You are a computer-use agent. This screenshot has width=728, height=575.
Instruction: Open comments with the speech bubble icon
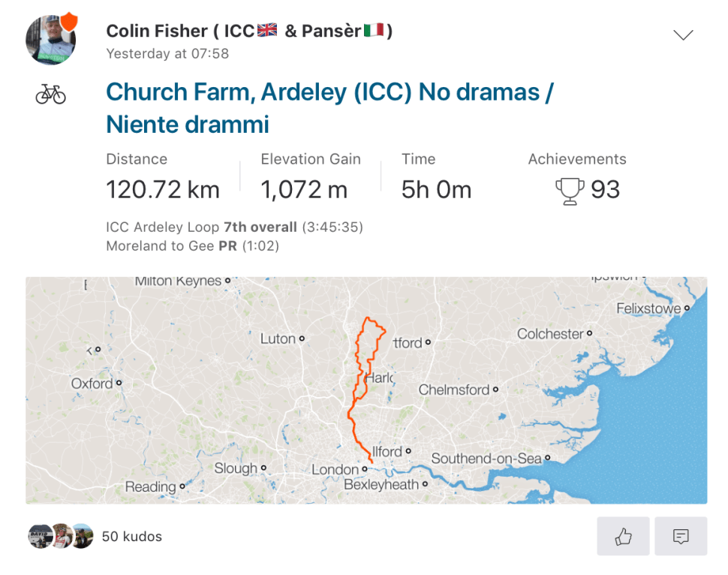681,536
